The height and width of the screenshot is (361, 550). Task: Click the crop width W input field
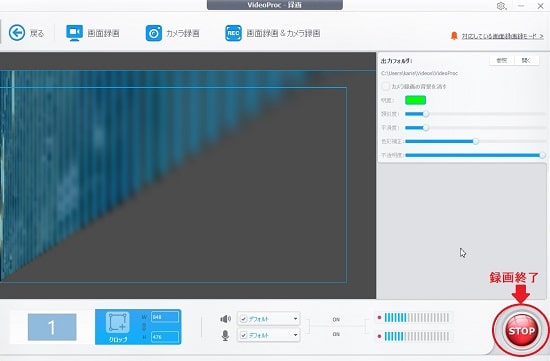[x=165, y=317]
